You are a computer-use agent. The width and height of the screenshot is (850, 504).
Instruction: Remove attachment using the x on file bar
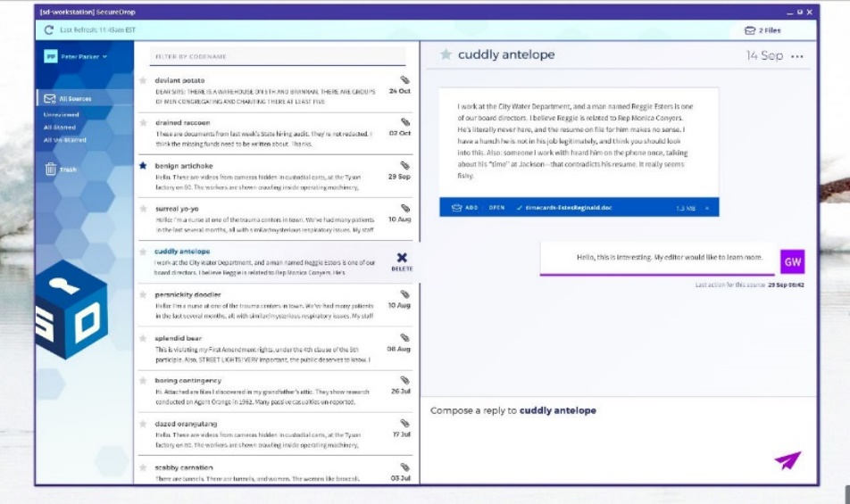707,208
